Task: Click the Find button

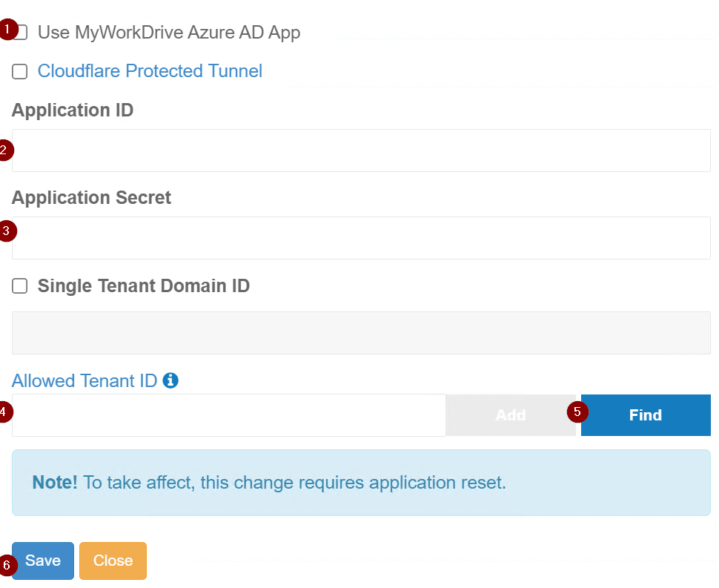Action: pyautogui.click(x=645, y=414)
